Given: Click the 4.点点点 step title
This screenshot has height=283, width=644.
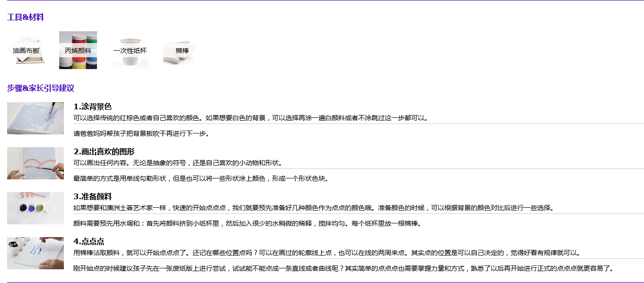Looking at the screenshot, I should coord(89,242).
